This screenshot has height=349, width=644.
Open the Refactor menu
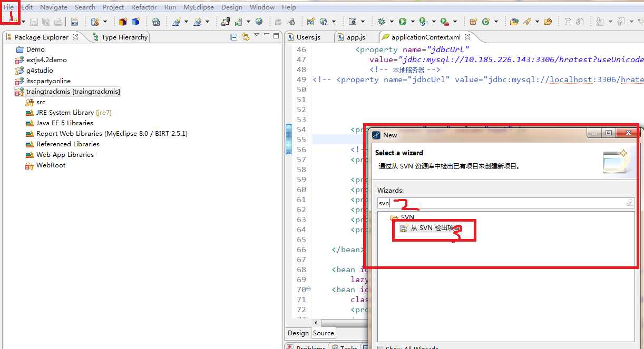(144, 7)
